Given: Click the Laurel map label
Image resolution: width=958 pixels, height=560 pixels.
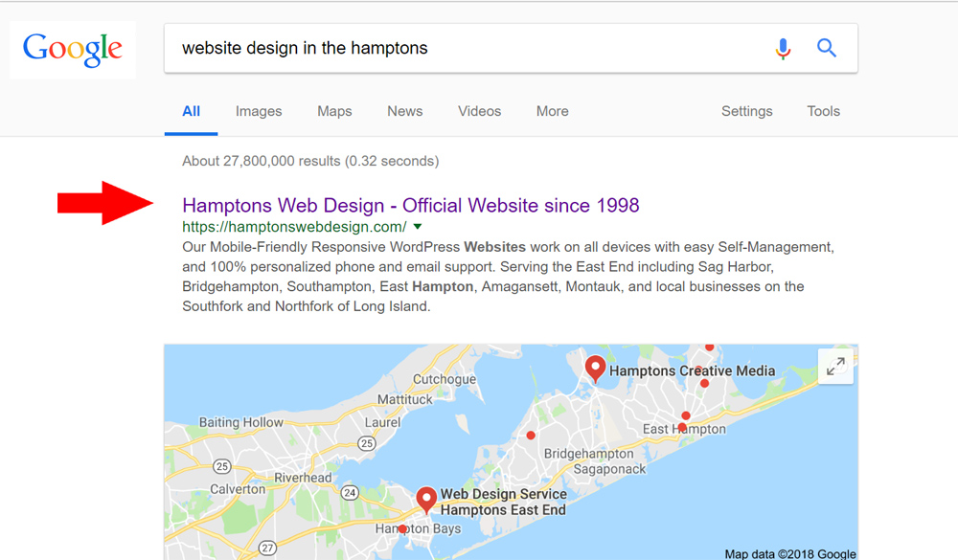Looking at the screenshot, I should coord(382,422).
